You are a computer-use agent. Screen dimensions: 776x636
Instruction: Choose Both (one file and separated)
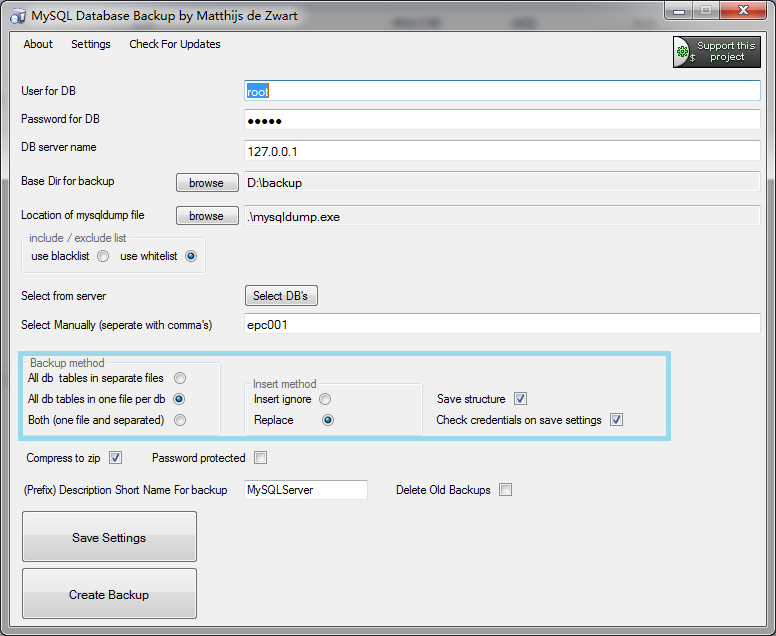click(180, 420)
